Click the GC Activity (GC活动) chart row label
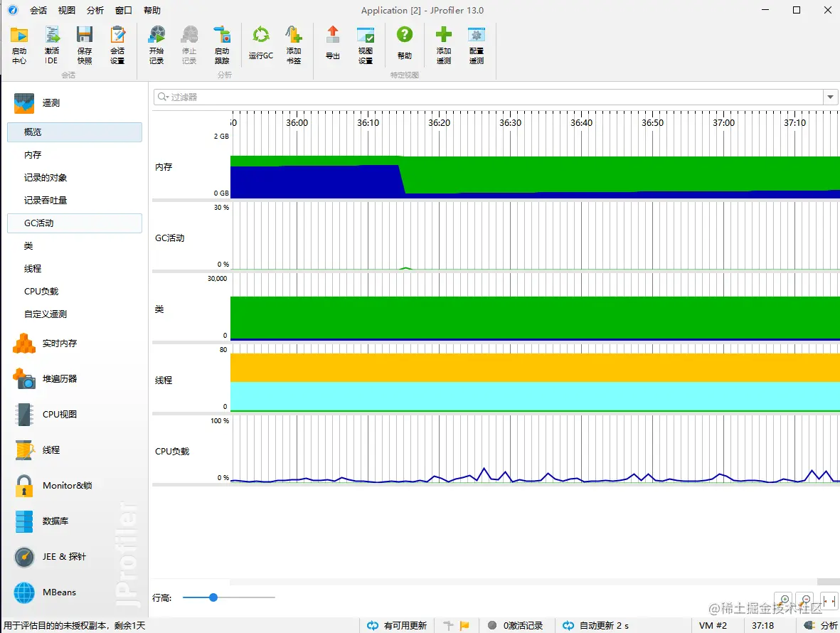Screen dimensions: 840x633 click(x=170, y=238)
